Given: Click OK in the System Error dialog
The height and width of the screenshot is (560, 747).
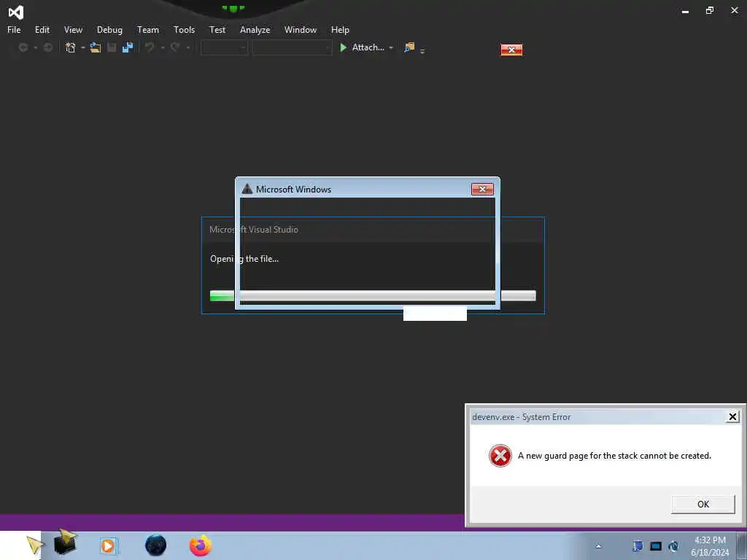Looking at the screenshot, I should [703, 505].
